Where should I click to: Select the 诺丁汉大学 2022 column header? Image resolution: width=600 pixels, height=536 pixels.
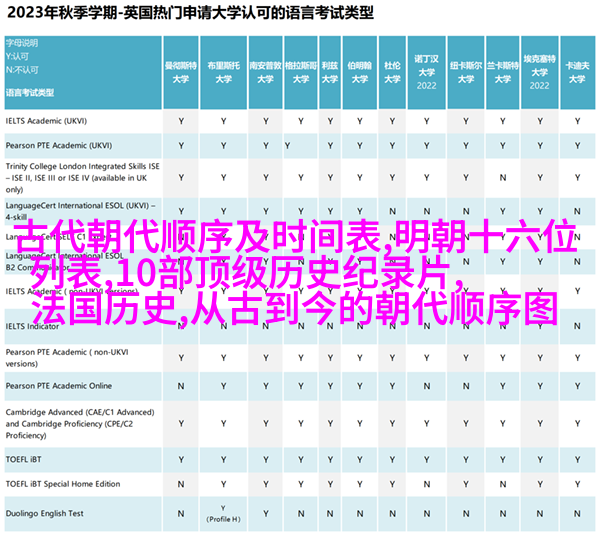pyautogui.click(x=427, y=68)
